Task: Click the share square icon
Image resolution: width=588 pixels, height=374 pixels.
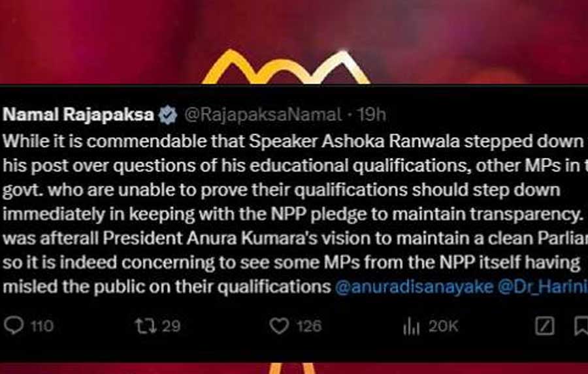Action: [x=544, y=326]
